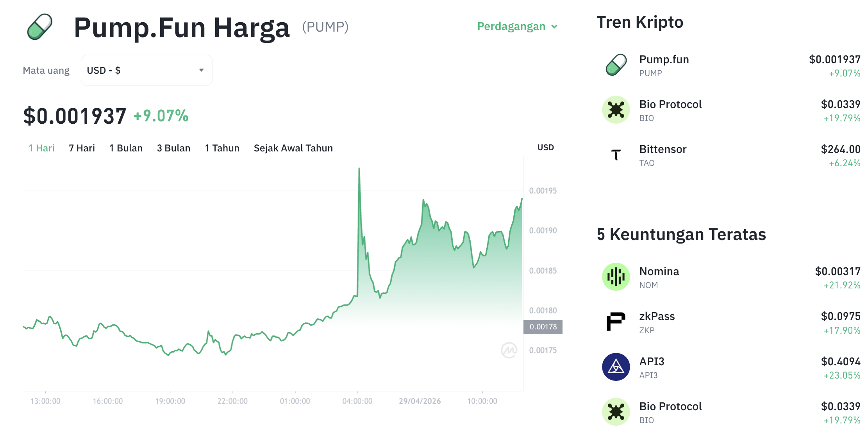Viewport: 868px width, 434px height.
Task: Open the Bittensor link in Tren Kripto
Action: tap(663, 149)
